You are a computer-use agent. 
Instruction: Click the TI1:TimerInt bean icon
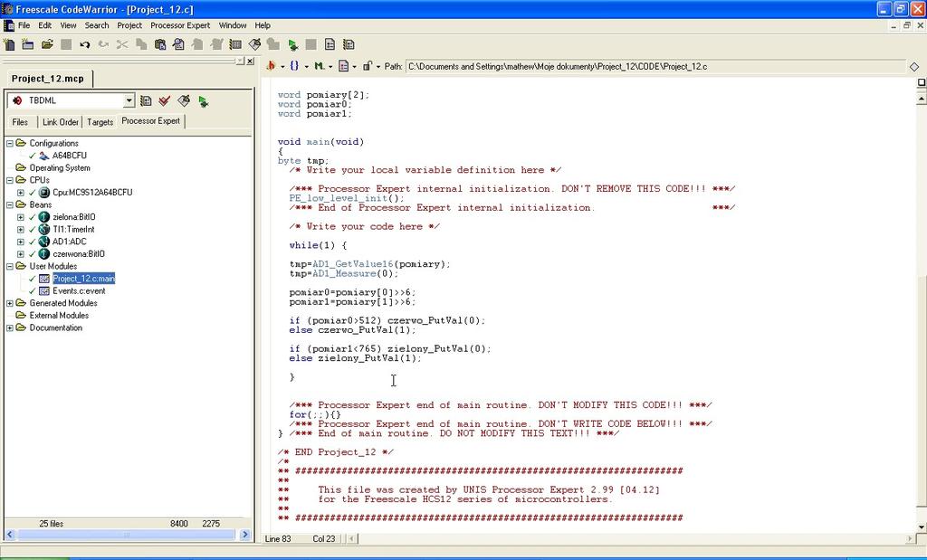coord(43,229)
